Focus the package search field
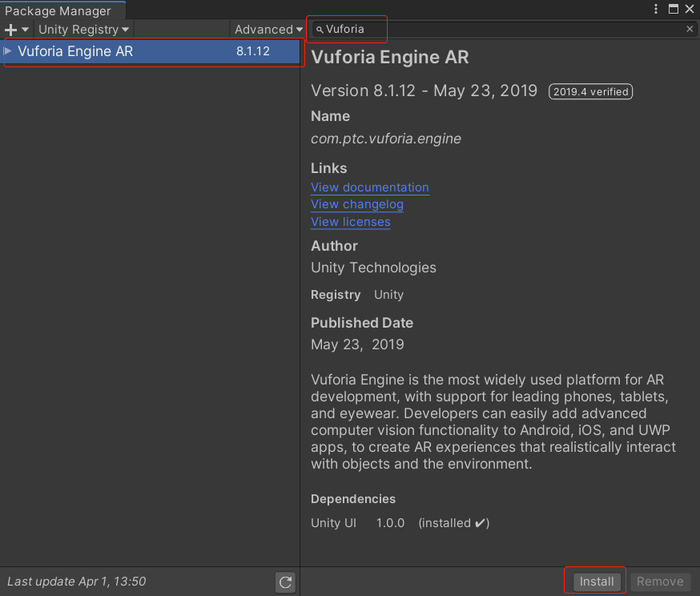 497,29
